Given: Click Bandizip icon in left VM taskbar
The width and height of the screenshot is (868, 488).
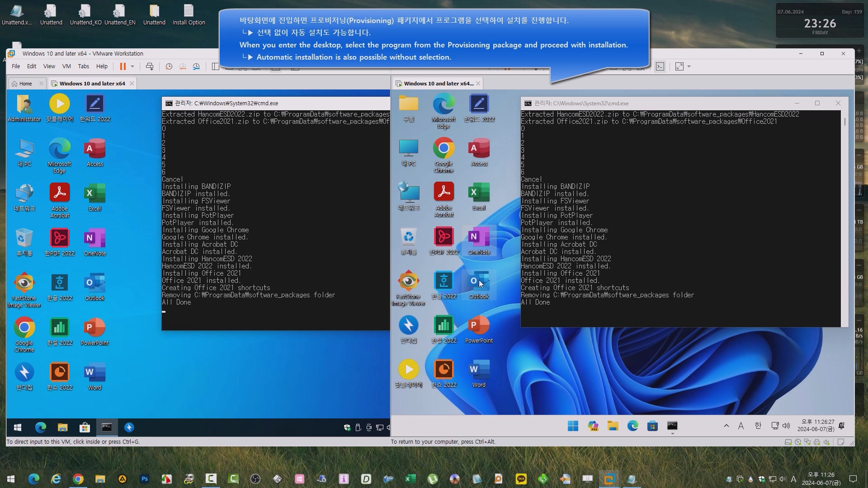Looking at the screenshot, I should pos(129,427).
